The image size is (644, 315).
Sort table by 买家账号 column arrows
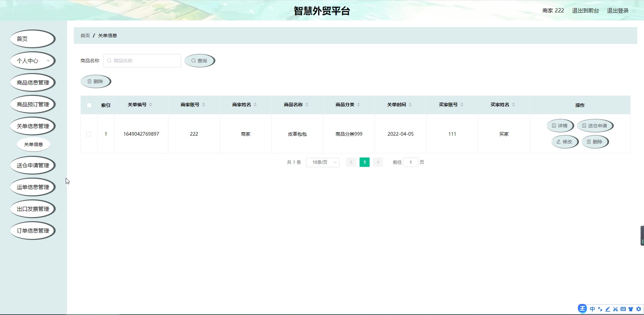click(x=462, y=105)
